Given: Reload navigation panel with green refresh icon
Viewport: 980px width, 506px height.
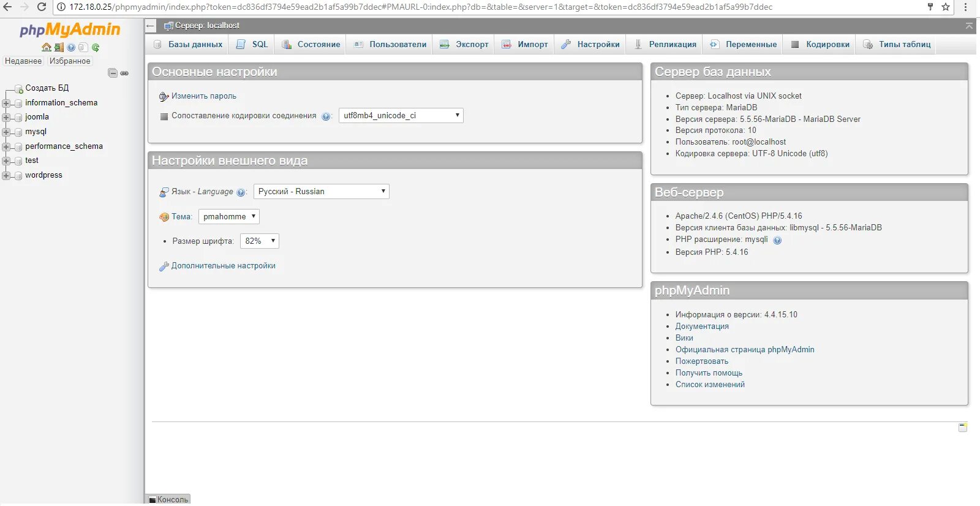Looking at the screenshot, I should [96, 47].
